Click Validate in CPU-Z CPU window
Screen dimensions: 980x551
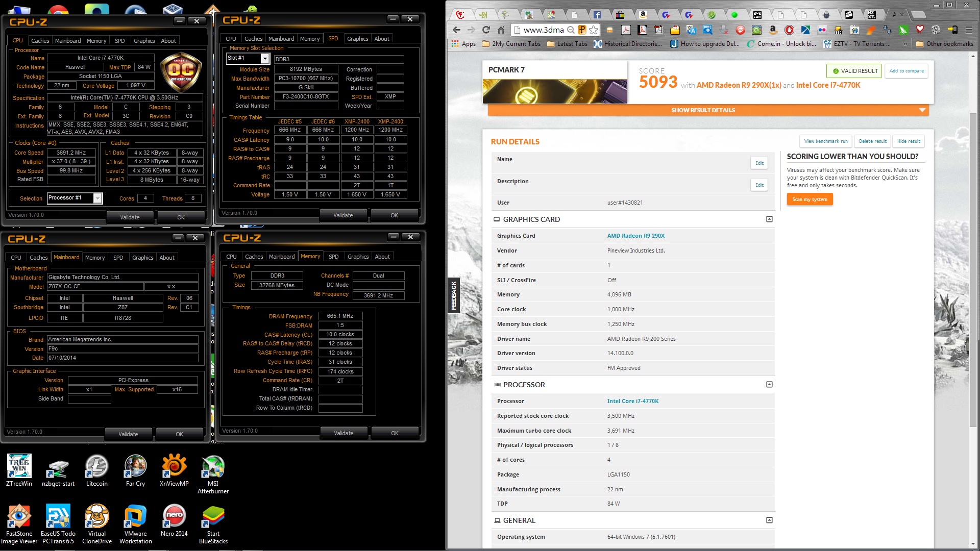(130, 217)
